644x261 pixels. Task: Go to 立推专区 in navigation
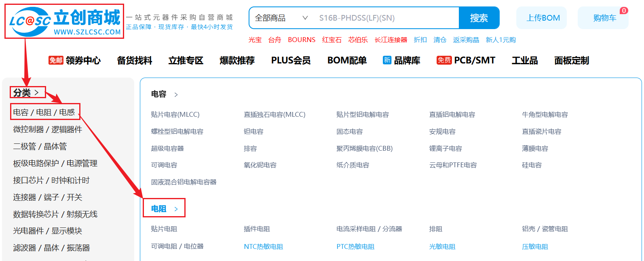[x=186, y=61]
